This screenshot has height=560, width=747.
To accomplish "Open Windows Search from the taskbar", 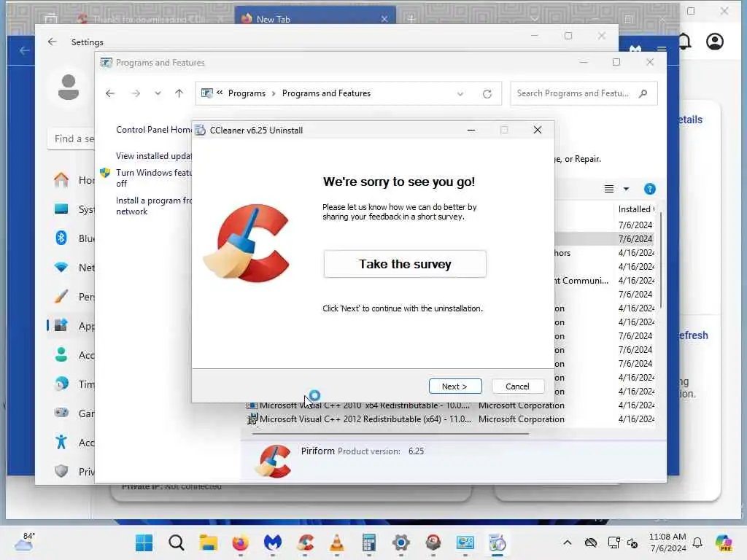I will tap(177, 542).
